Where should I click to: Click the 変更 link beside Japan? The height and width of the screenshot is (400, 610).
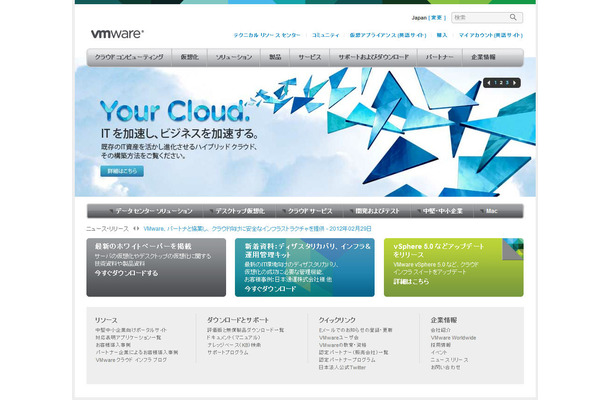(x=436, y=18)
